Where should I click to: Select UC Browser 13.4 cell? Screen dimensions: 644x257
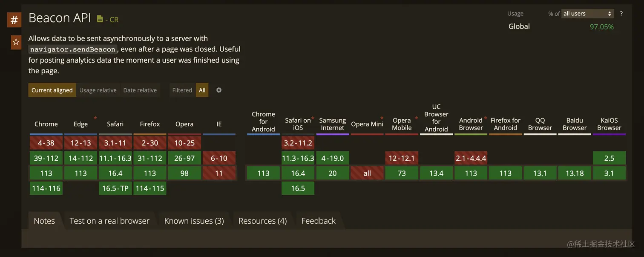436,173
